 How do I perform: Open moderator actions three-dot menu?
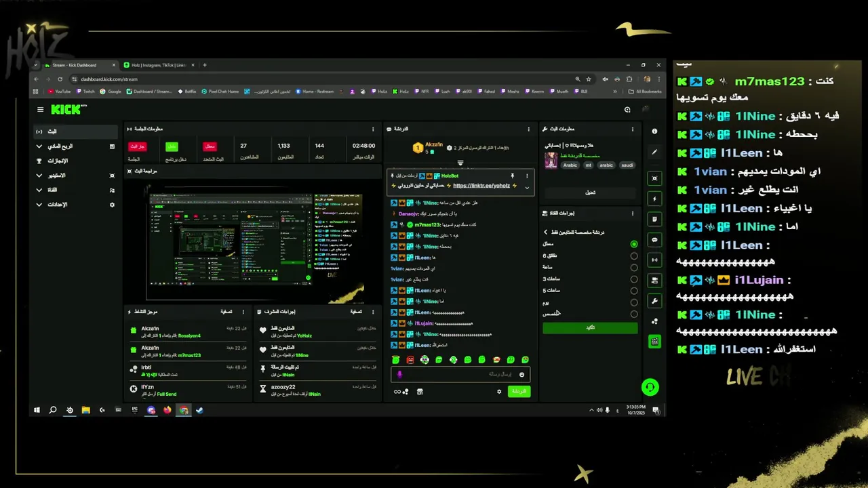(x=372, y=312)
